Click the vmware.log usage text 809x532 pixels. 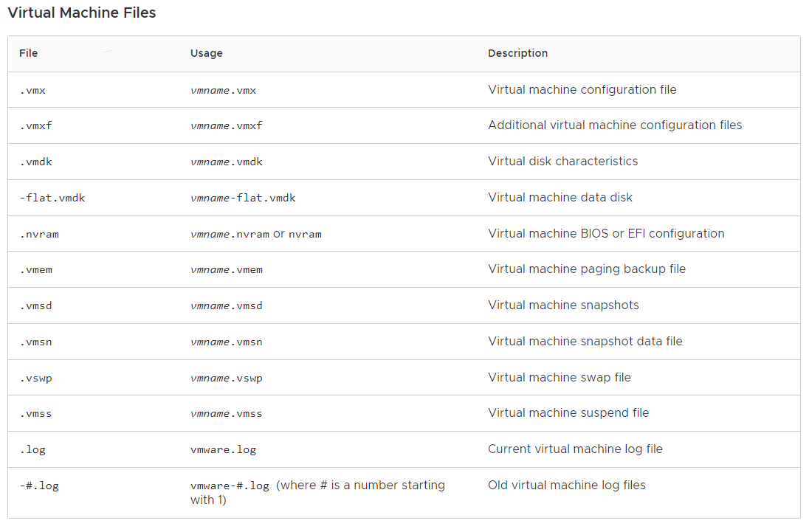coord(223,449)
